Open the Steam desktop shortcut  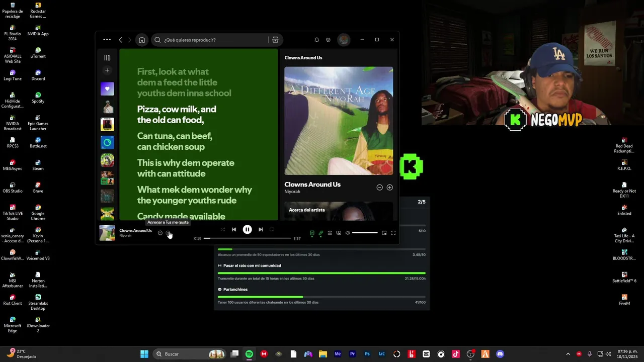click(38, 165)
